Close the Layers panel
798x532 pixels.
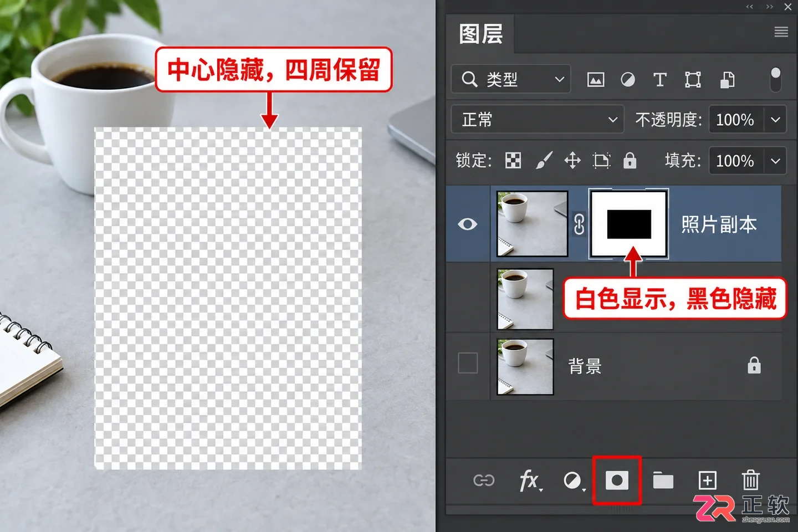[788, 7]
